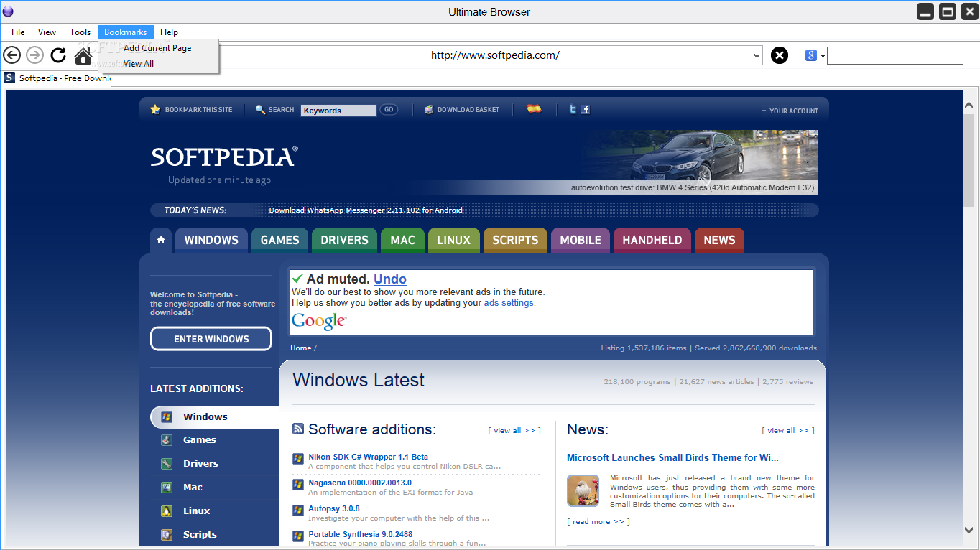This screenshot has height=550, width=980.
Task: Choose Add Current Page from Bookmarks menu
Action: pos(157,48)
